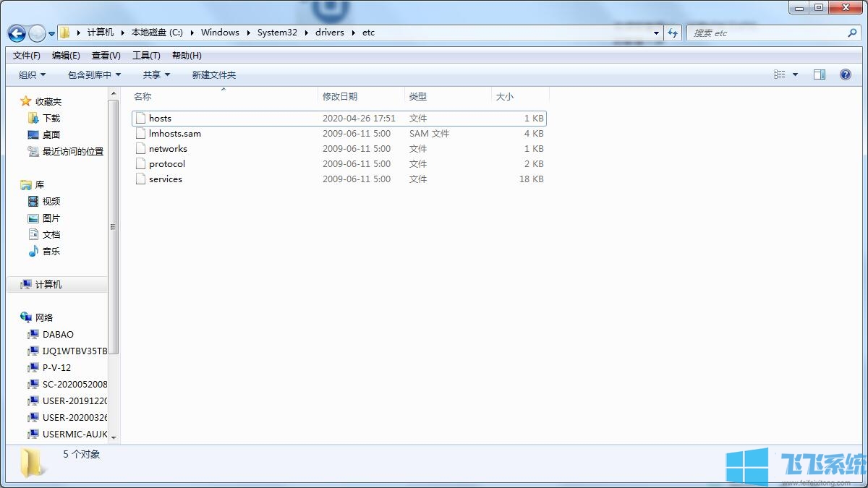Expand the 组织 (Organize) menu

[x=30, y=74]
